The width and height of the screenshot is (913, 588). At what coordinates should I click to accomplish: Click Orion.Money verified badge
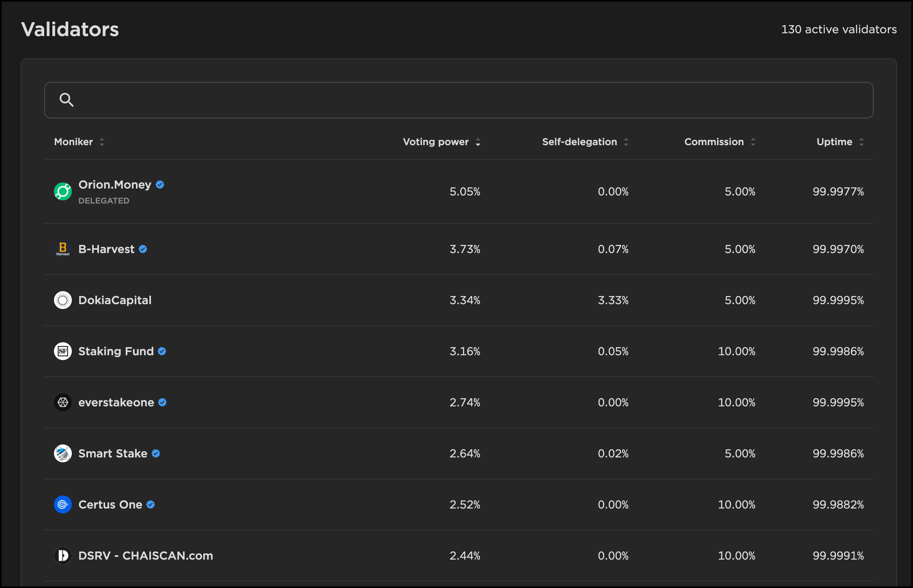pyautogui.click(x=160, y=185)
